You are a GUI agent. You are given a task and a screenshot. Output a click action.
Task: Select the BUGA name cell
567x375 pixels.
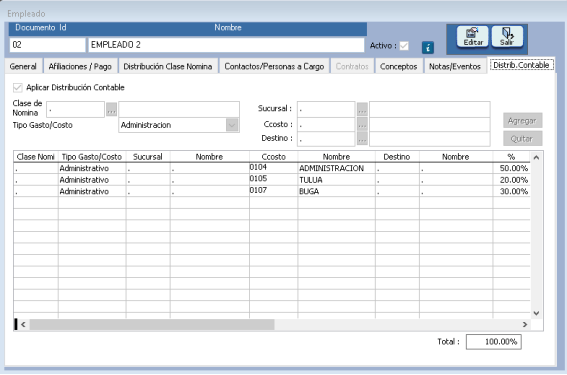[336, 191]
